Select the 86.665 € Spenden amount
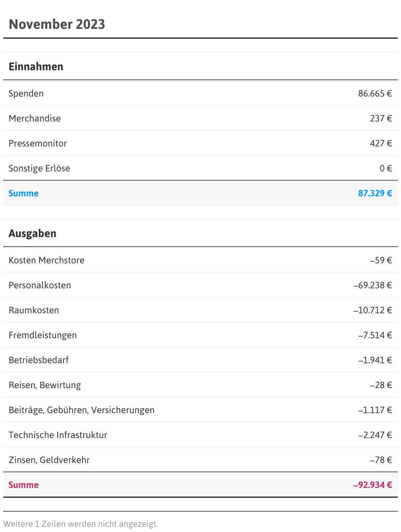This screenshot has width=401, height=532. (375, 94)
